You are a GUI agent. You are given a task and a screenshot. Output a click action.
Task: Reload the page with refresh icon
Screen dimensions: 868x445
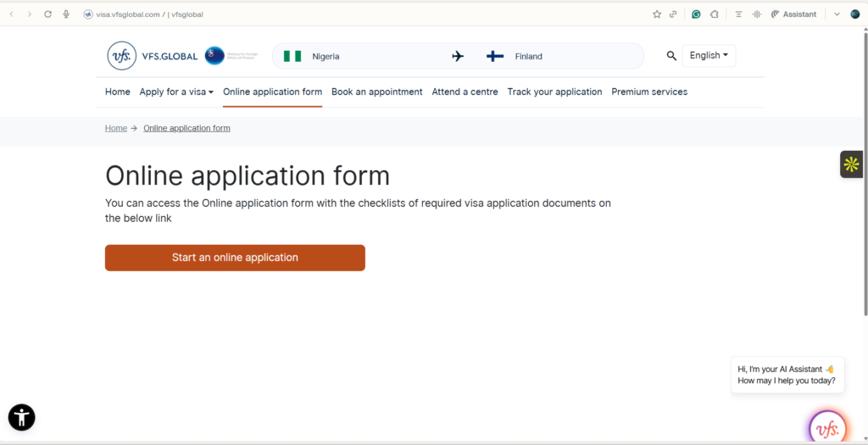coord(47,14)
